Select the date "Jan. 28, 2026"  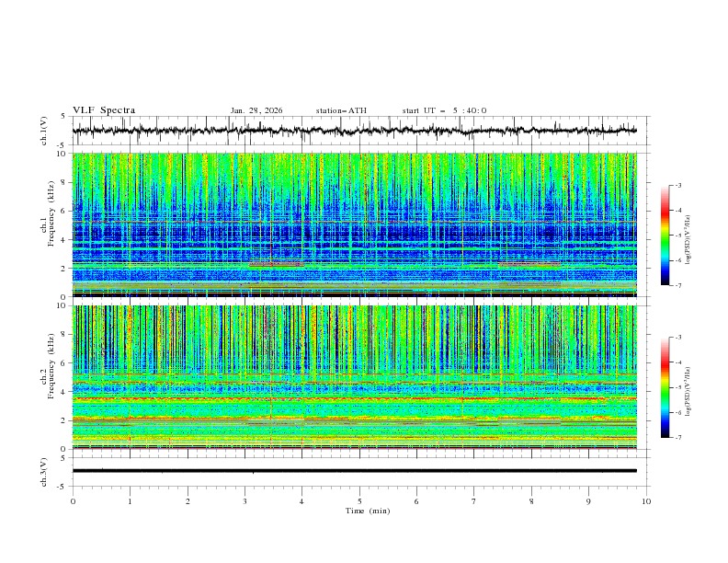click(x=256, y=110)
